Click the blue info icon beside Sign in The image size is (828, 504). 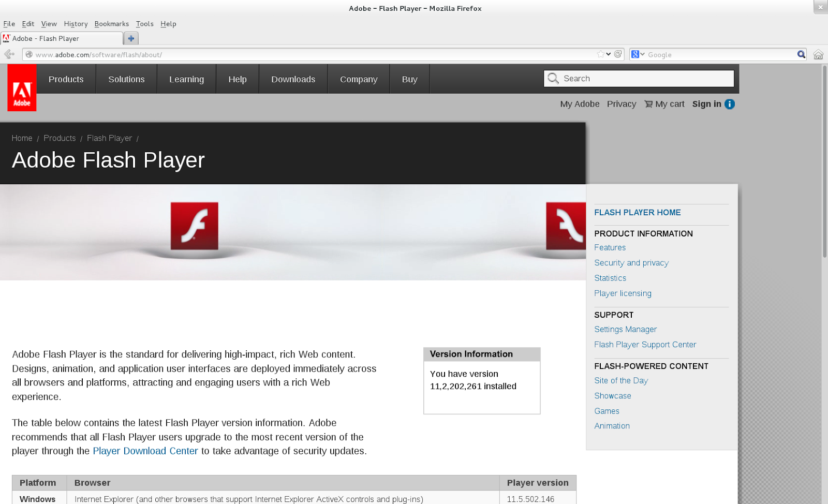pos(730,104)
